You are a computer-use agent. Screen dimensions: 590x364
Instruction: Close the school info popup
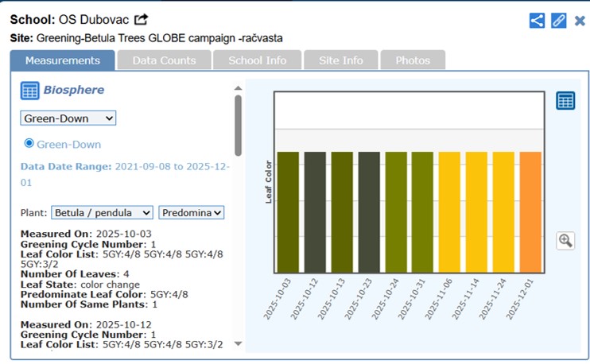tap(580, 21)
